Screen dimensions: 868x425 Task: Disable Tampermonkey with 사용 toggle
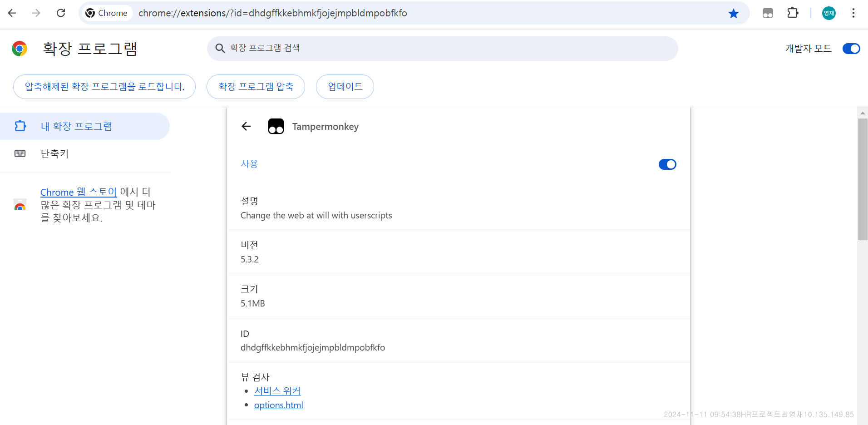pos(667,164)
